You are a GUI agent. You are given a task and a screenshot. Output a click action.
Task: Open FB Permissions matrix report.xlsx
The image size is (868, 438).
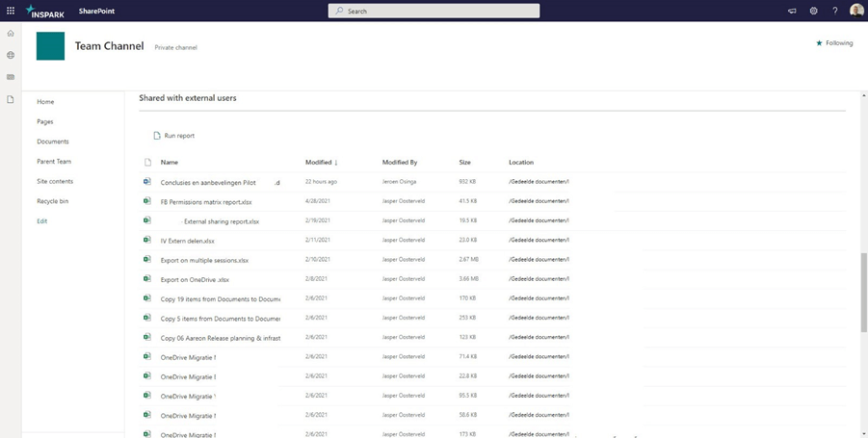tap(206, 202)
